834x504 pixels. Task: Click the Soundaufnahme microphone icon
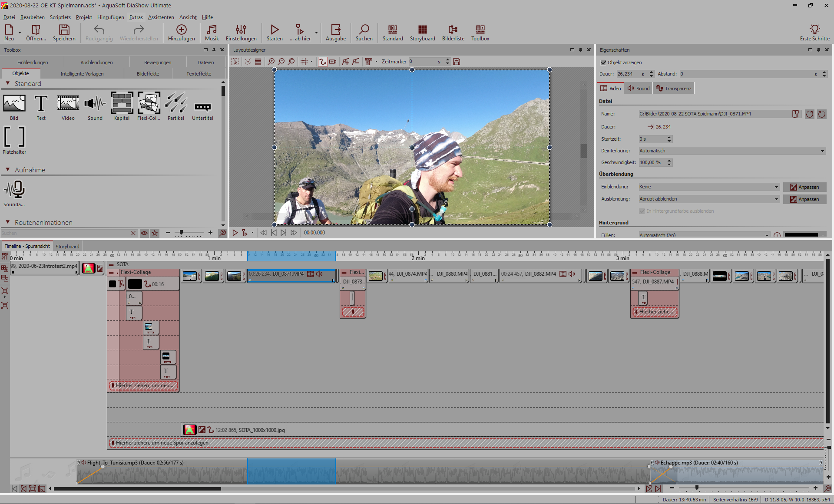pos(14,190)
